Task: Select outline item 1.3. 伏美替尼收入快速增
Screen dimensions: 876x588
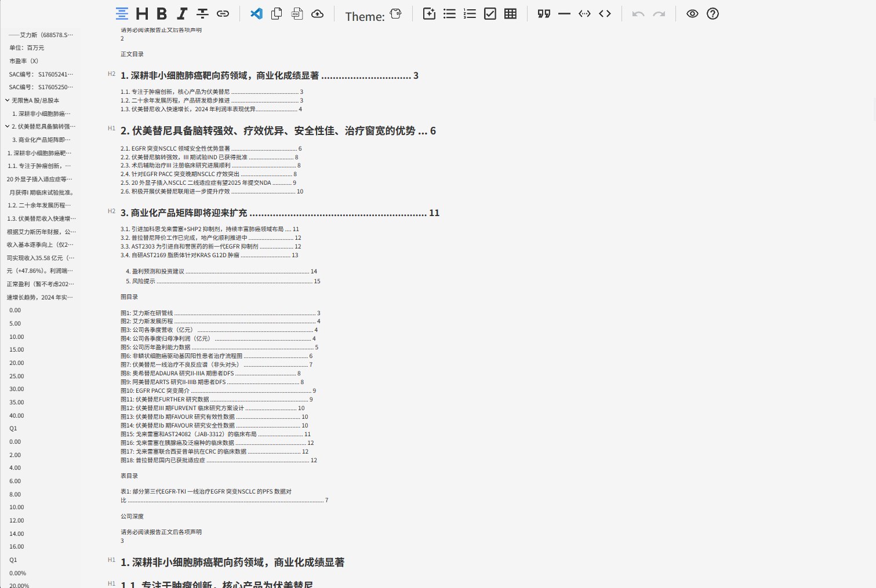Action: coord(42,218)
